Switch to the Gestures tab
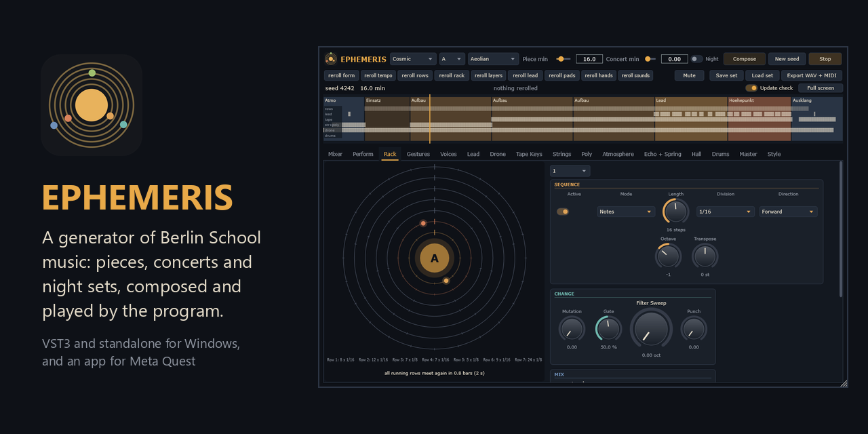 tap(418, 154)
